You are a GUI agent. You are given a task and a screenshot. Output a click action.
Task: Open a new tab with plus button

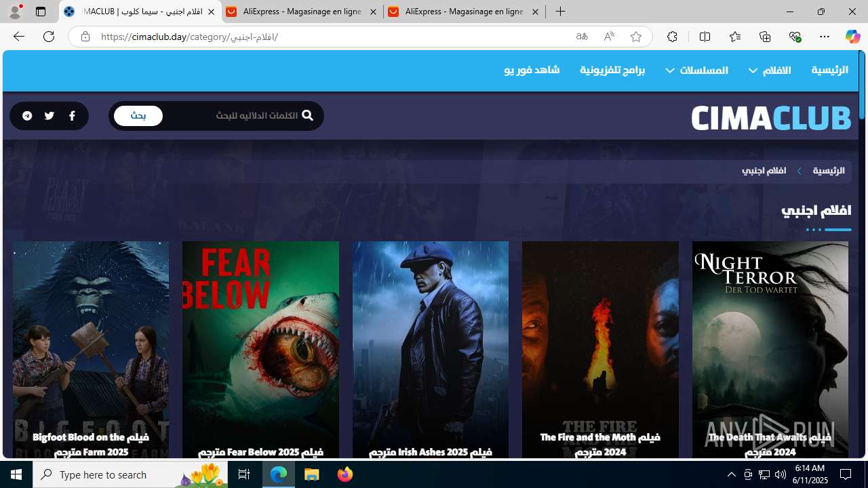coord(560,12)
